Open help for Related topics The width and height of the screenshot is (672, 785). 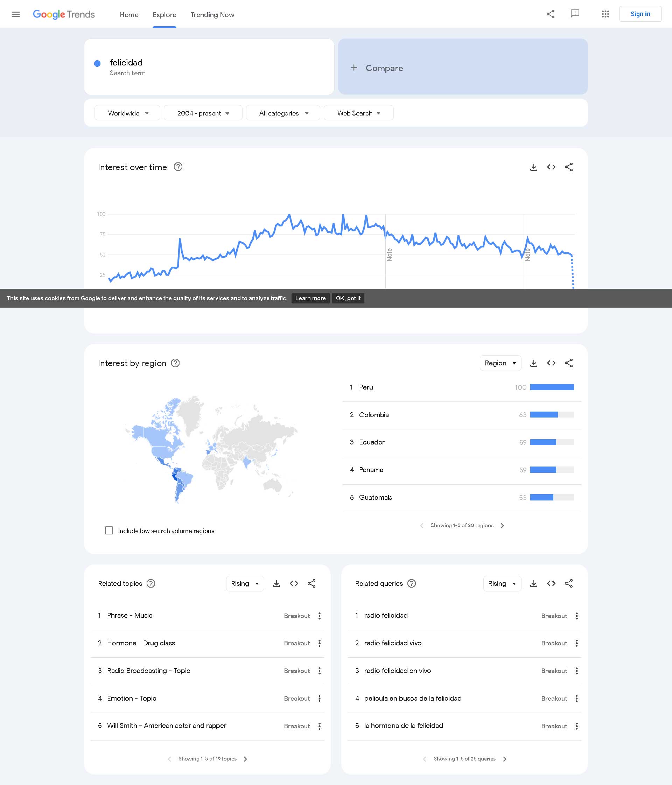point(151,583)
